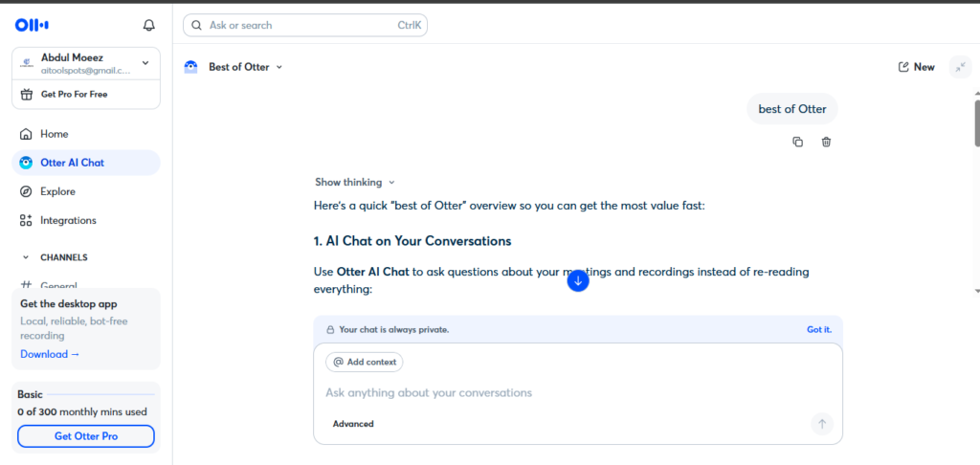Open the Best of Otter title dropdown
Screen dimensions: 980x465
(279, 67)
